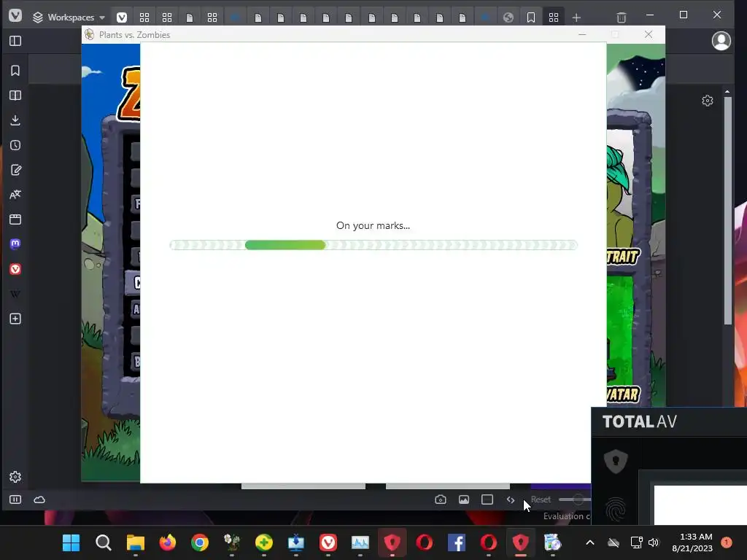
Task: Add a new web panel
Action: click(15, 319)
